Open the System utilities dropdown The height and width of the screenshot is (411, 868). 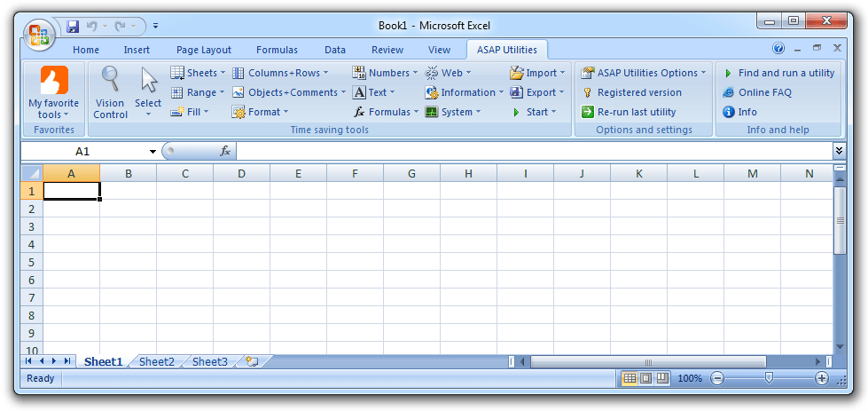[x=453, y=112]
